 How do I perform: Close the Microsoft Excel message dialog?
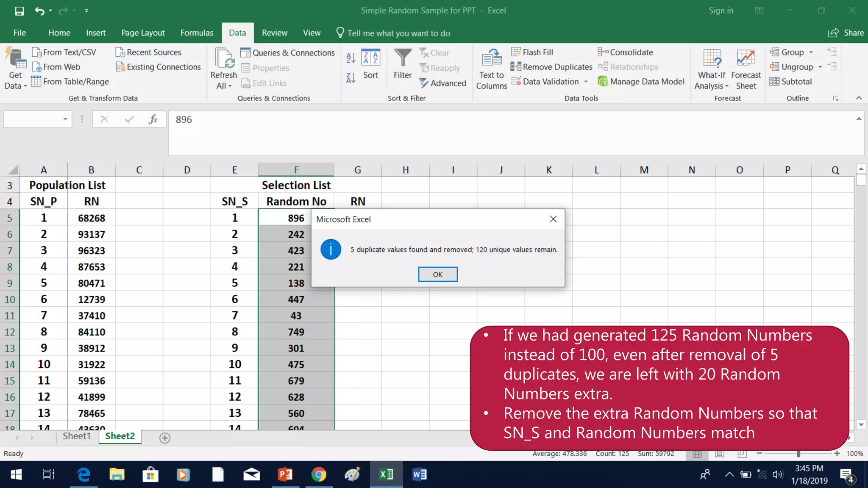(x=553, y=219)
